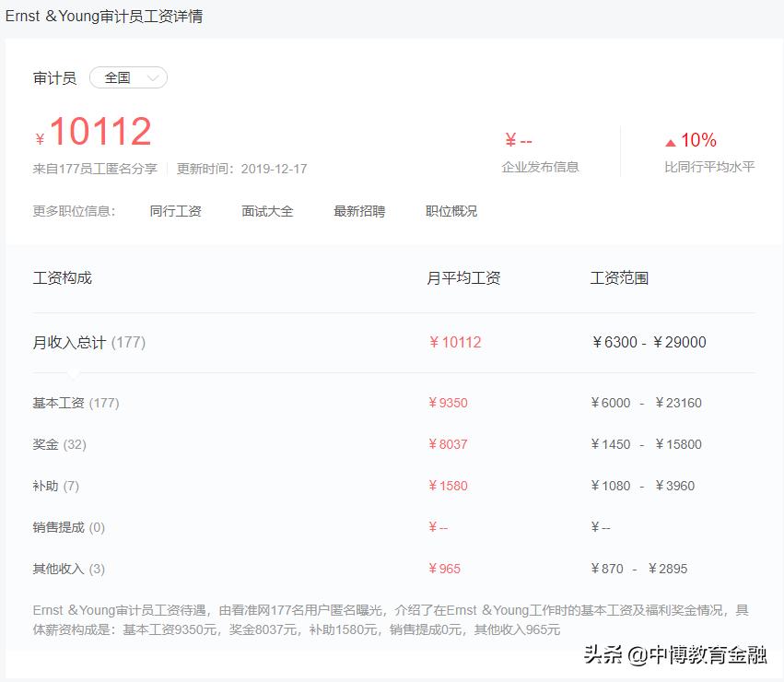
Task: Click the salary range ¥6300 - ¥29000
Action: pos(649,342)
